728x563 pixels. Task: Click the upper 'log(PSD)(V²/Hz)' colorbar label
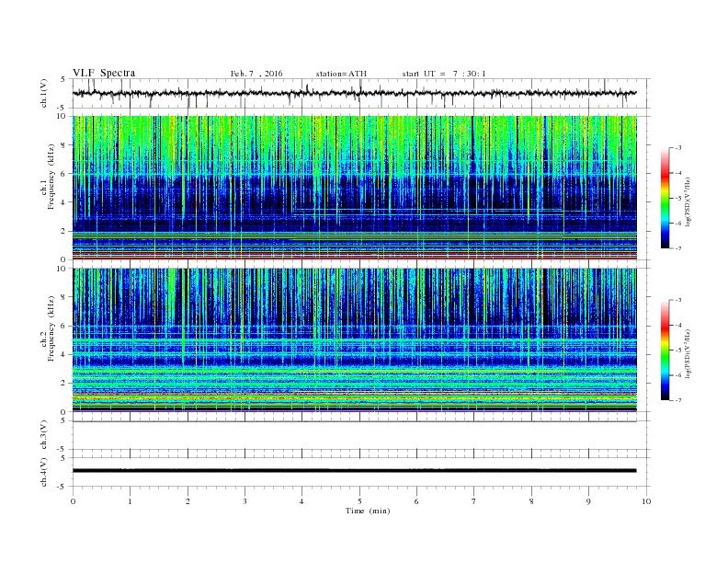tap(688, 202)
